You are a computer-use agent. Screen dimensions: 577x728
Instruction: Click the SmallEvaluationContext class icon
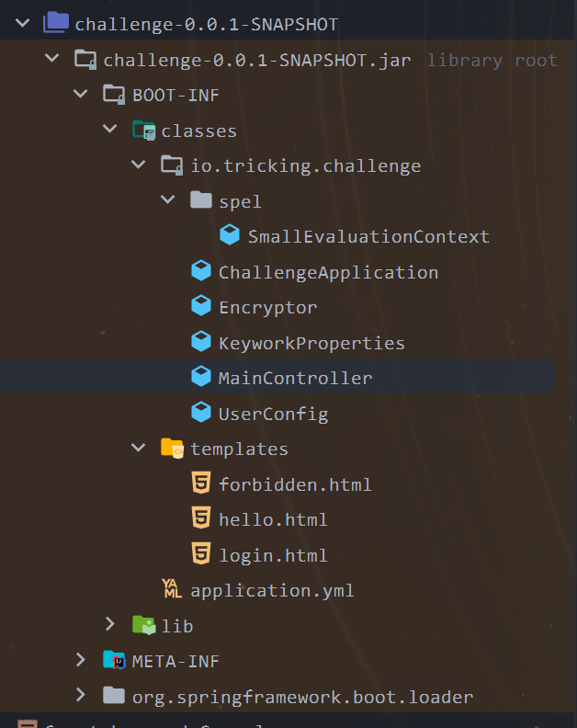click(x=230, y=236)
